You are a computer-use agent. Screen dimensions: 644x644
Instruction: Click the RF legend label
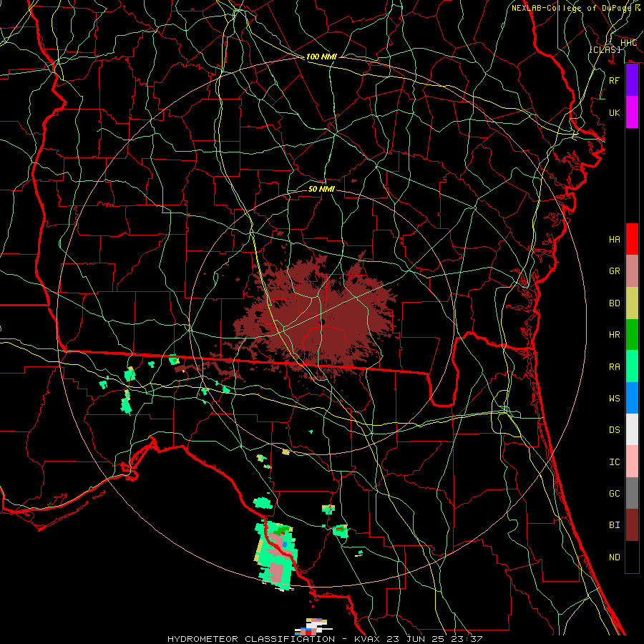coord(615,80)
